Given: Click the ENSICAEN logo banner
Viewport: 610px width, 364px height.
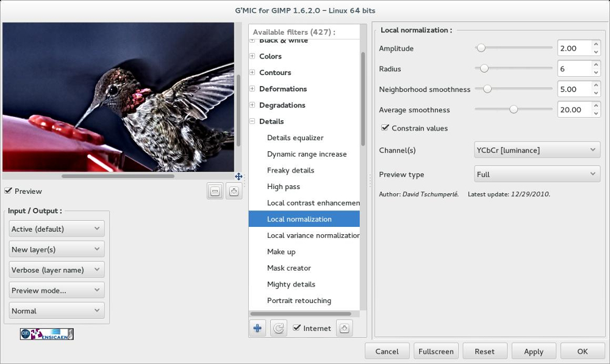Looking at the screenshot, I should tap(47, 334).
